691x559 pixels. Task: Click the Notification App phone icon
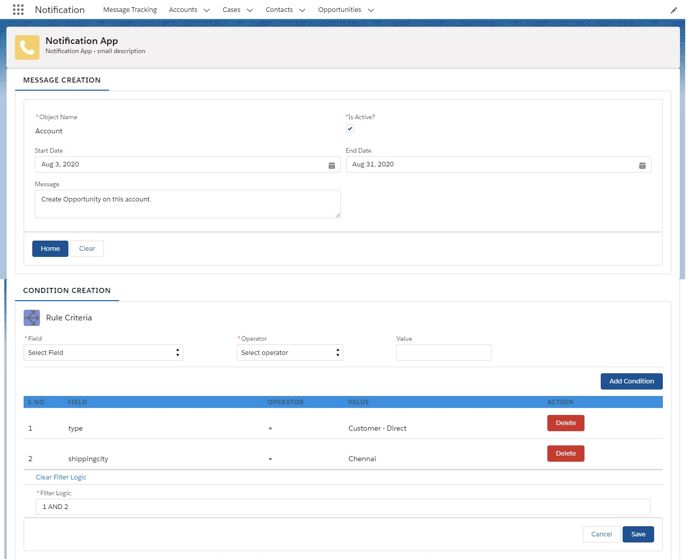point(27,47)
